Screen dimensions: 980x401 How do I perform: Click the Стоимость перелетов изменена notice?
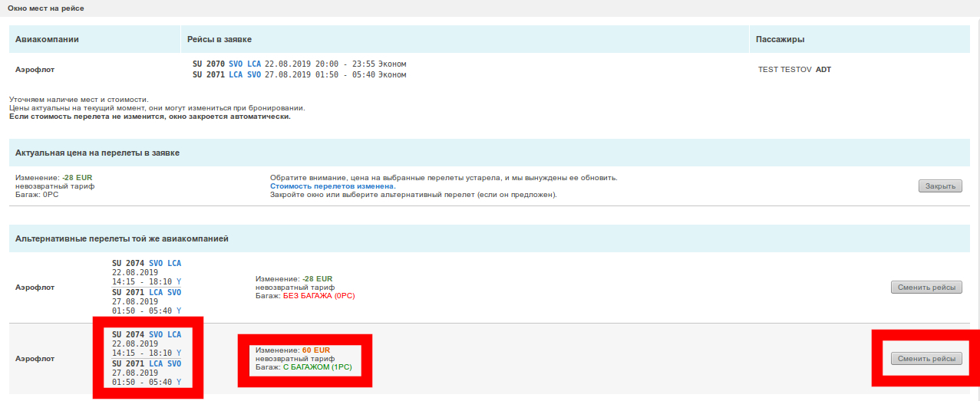point(333,186)
